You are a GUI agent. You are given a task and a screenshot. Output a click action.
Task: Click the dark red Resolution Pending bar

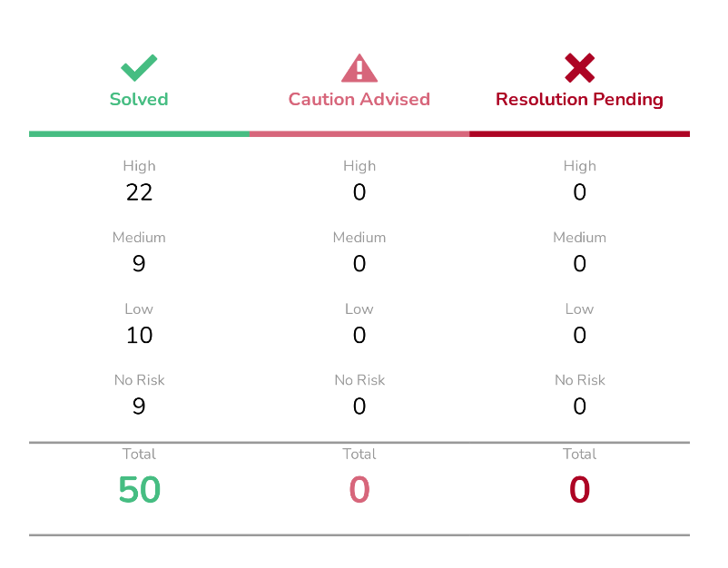tap(579, 134)
